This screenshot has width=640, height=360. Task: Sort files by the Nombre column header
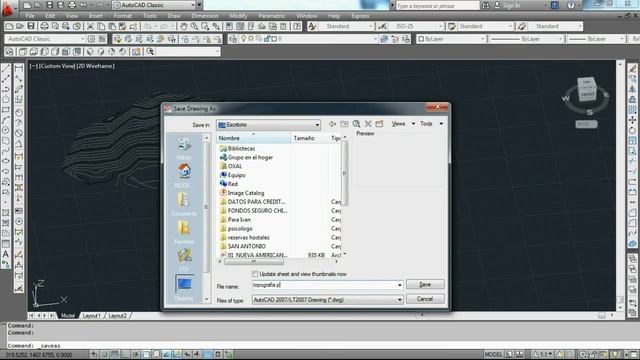coord(253,138)
